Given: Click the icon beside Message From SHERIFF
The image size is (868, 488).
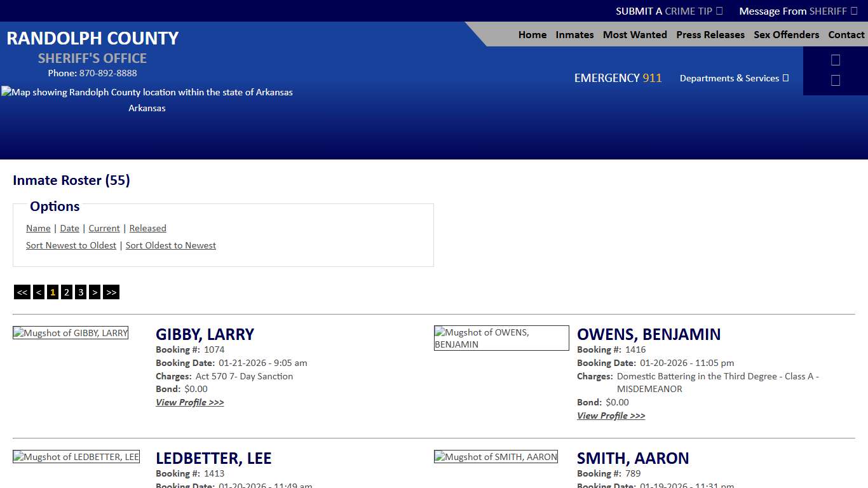Looking at the screenshot, I should [855, 11].
